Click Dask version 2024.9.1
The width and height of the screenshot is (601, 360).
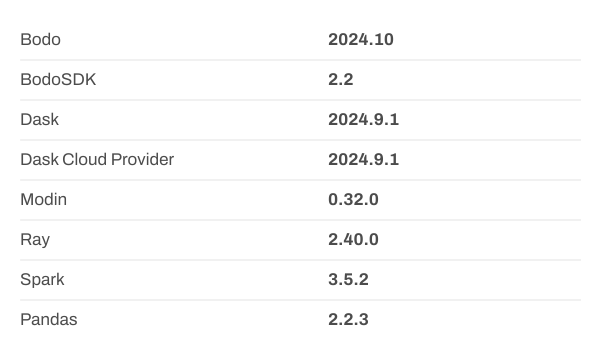click(x=363, y=119)
